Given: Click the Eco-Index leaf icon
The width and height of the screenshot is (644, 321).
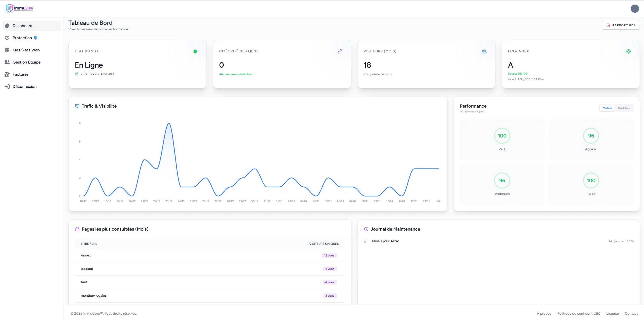Looking at the screenshot, I should 629,51.
